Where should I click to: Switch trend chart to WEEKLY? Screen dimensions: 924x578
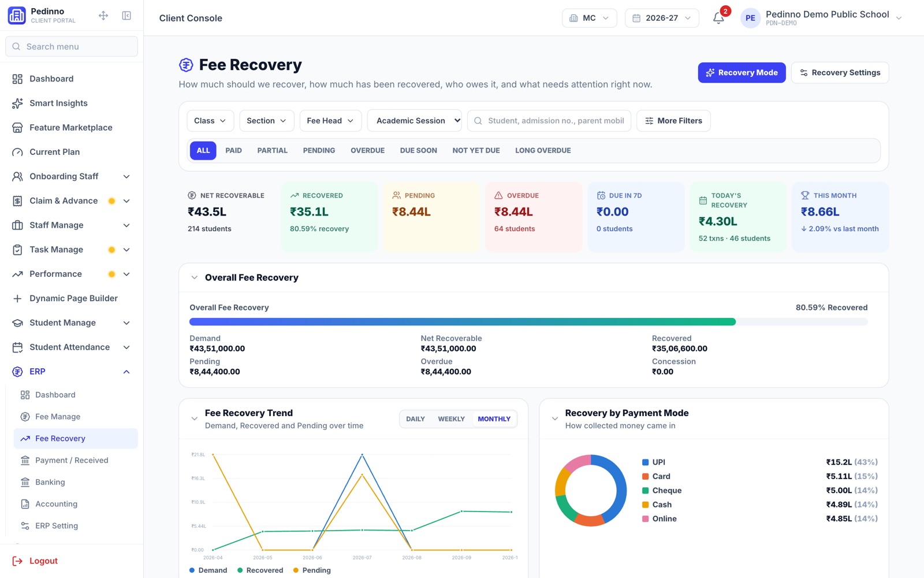(x=451, y=419)
